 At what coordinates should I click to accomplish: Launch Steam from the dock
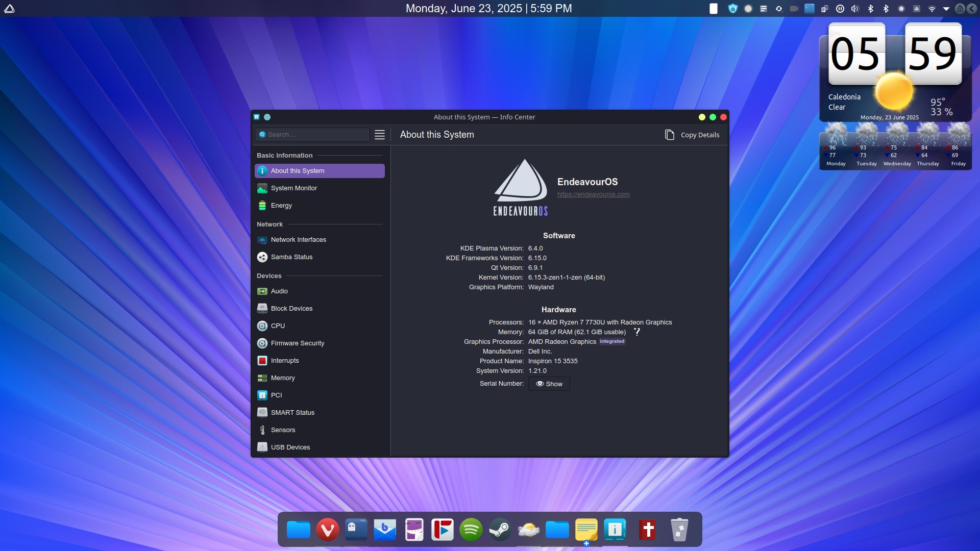[x=500, y=530]
